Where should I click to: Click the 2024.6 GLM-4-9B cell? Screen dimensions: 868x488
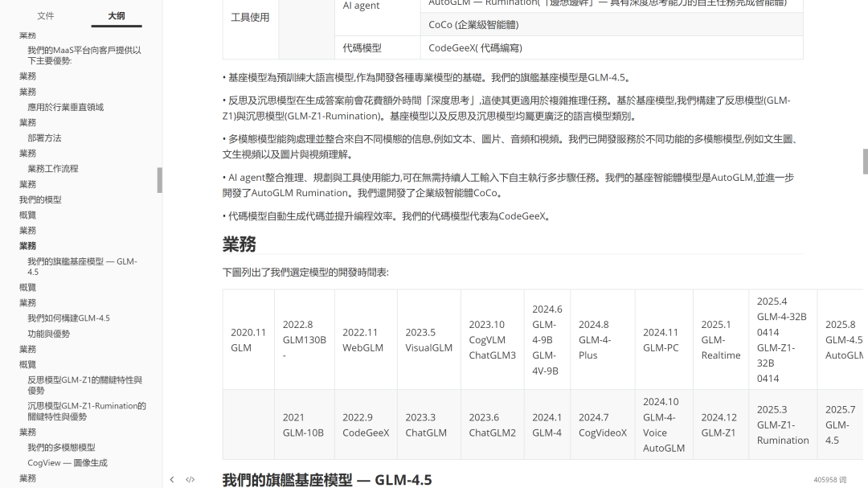[x=547, y=339]
